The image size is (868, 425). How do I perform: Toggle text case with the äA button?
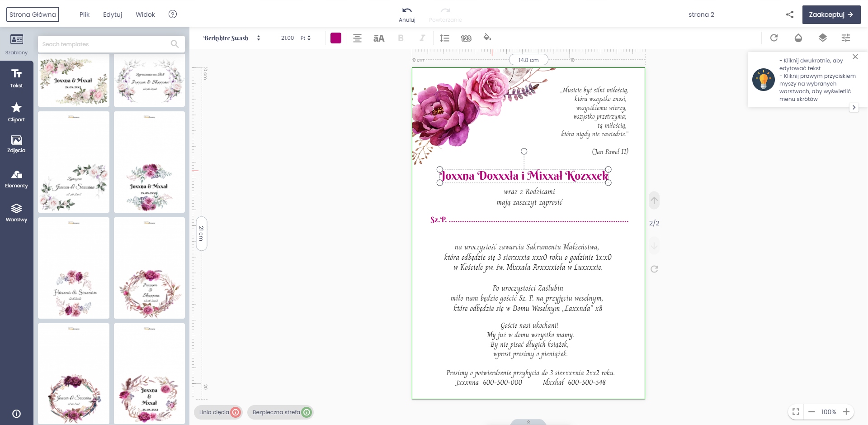coord(379,38)
